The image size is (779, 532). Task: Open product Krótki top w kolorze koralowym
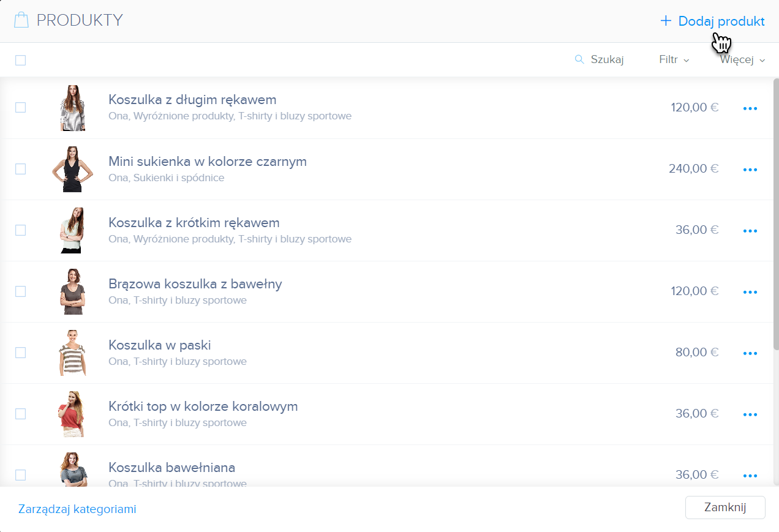click(x=203, y=406)
